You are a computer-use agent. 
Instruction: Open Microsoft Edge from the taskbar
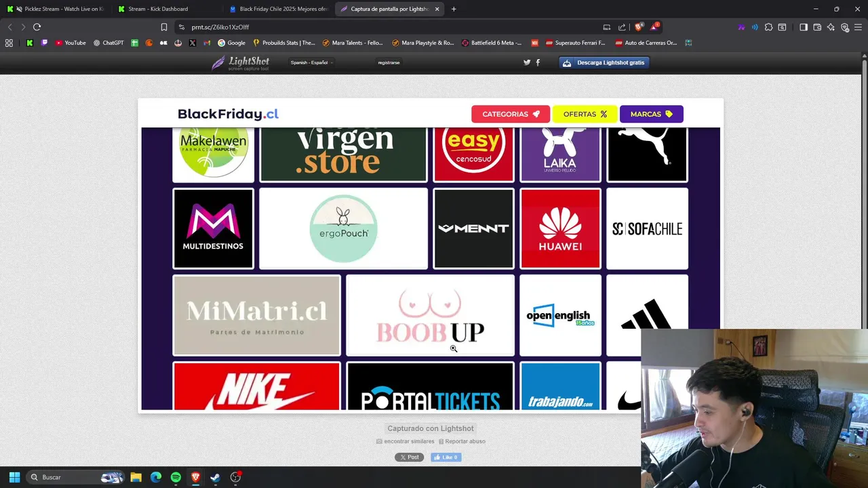point(156,477)
